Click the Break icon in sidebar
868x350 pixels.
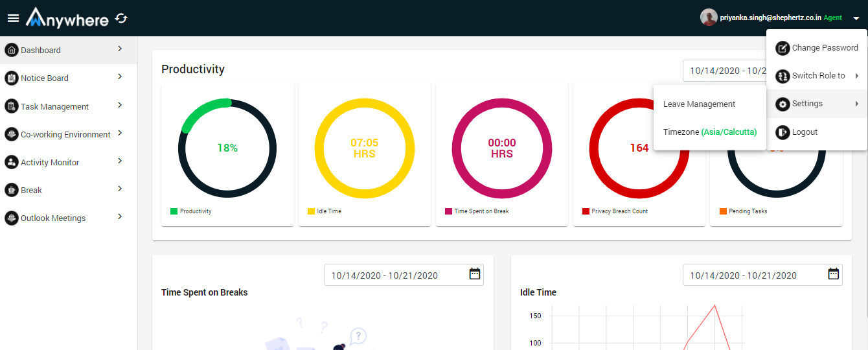tap(11, 190)
